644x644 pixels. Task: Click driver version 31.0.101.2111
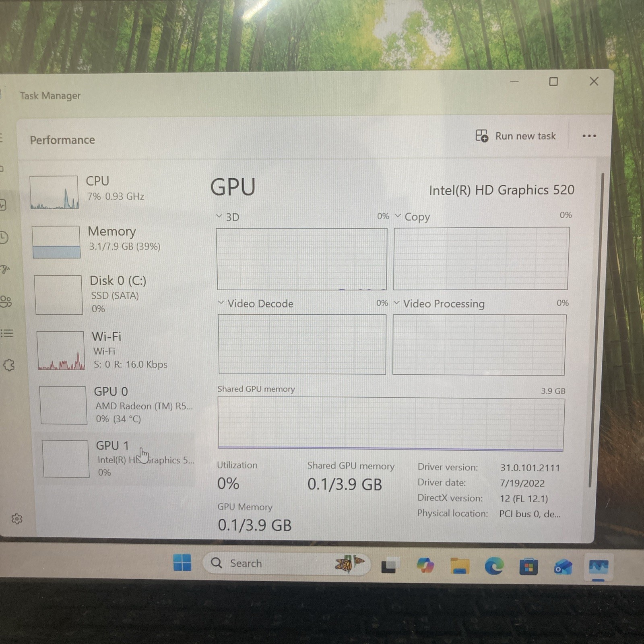(530, 468)
